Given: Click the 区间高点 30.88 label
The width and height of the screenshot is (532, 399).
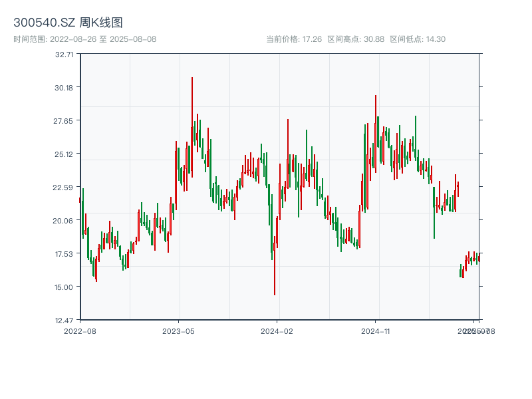Looking at the screenshot, I should point(356,39).
